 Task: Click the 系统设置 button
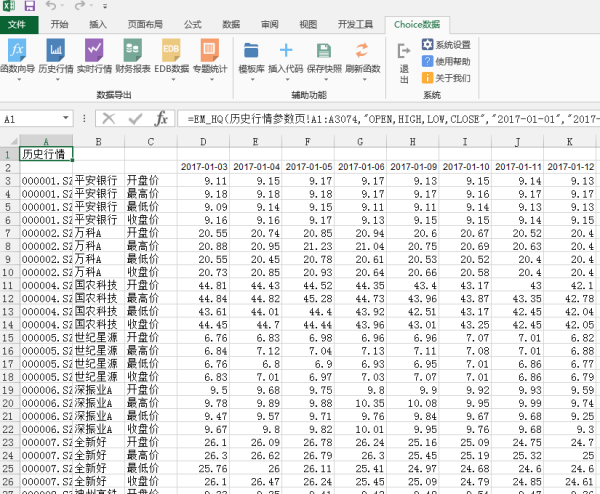tap(445, 45)
